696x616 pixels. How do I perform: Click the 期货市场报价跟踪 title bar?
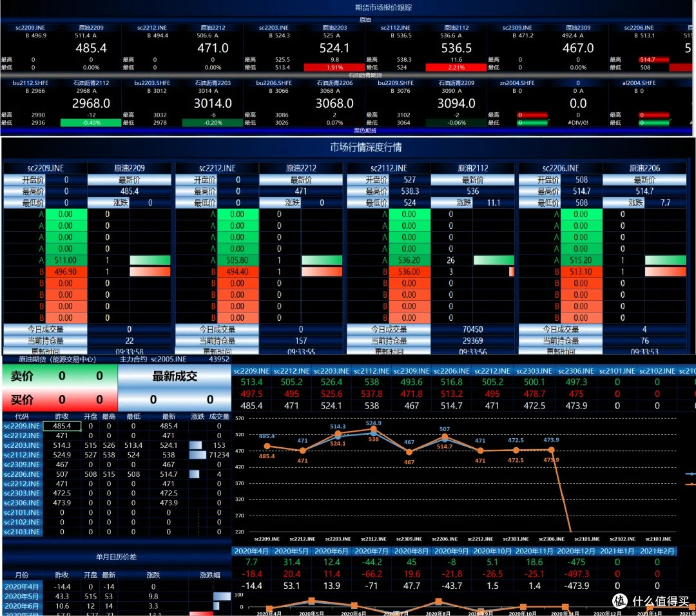[x=383, y=8]
